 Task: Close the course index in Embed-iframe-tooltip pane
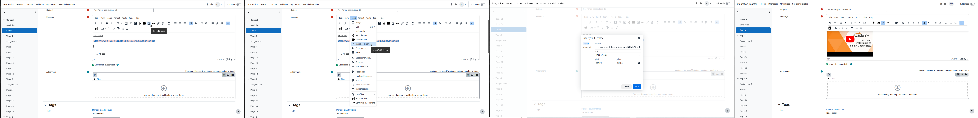point(4,12)
